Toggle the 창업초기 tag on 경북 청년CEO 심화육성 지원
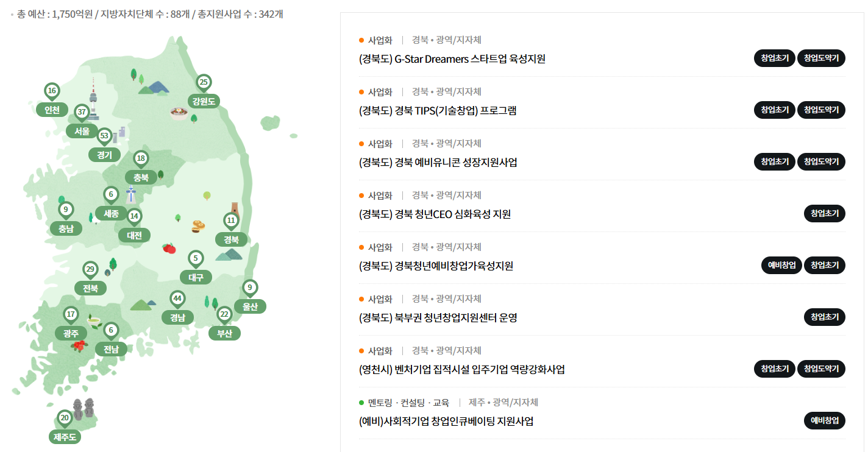Screen dimensions: 868x452 click(825, 213)
